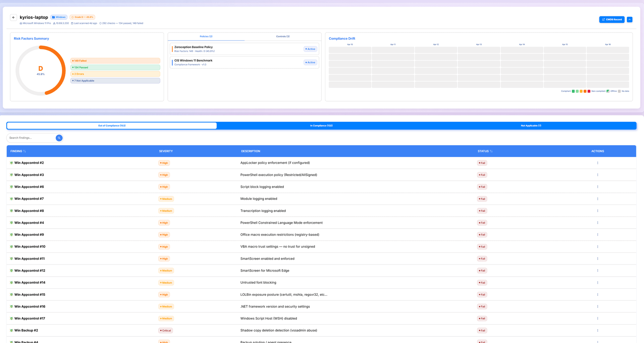Select Out of Compliance (153) tab
Screen dimensions: 644x343
click(112, 126)
